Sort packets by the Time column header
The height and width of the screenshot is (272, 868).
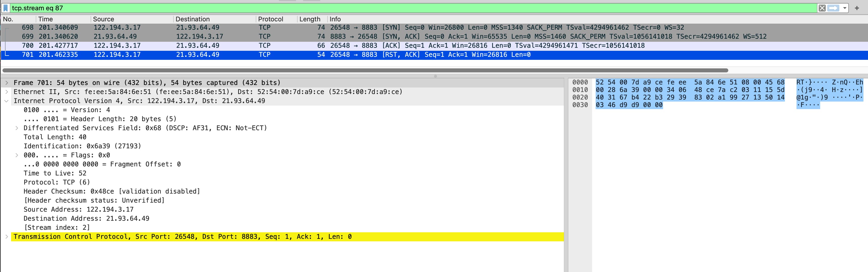click(46, 19)
